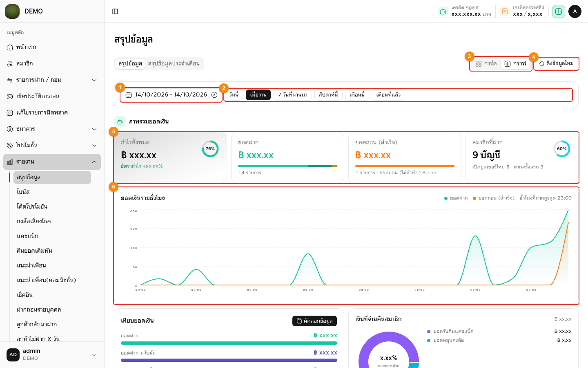Click the คัดลอกข้อมูล copy button
588x368 pixels.
pyautogui.click(x=314, y=321)
